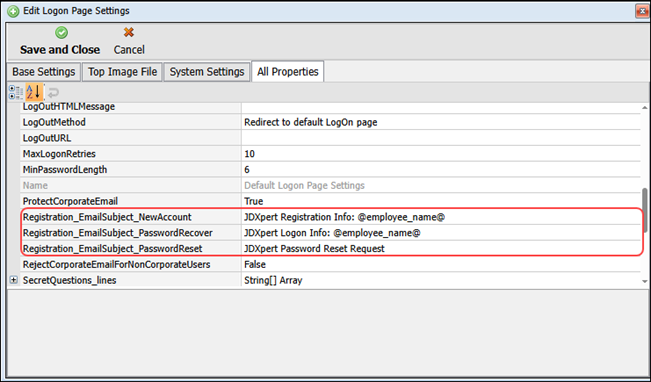651x382 pixels.
Task: Select the All Properties tab
Action: [x=288, y=71]
